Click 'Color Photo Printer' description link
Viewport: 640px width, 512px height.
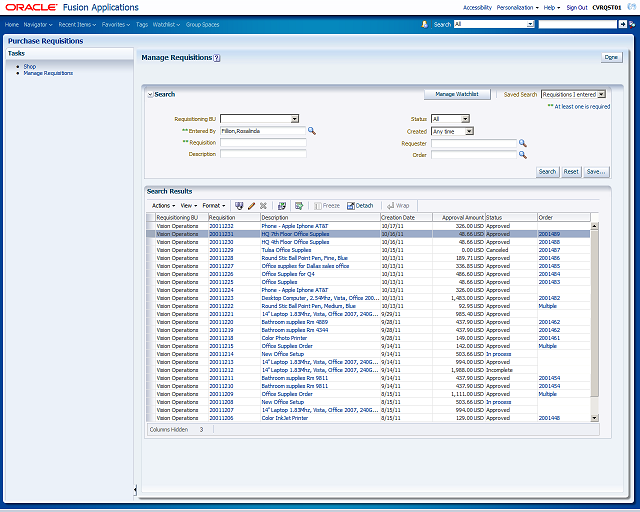coord(284,338)
